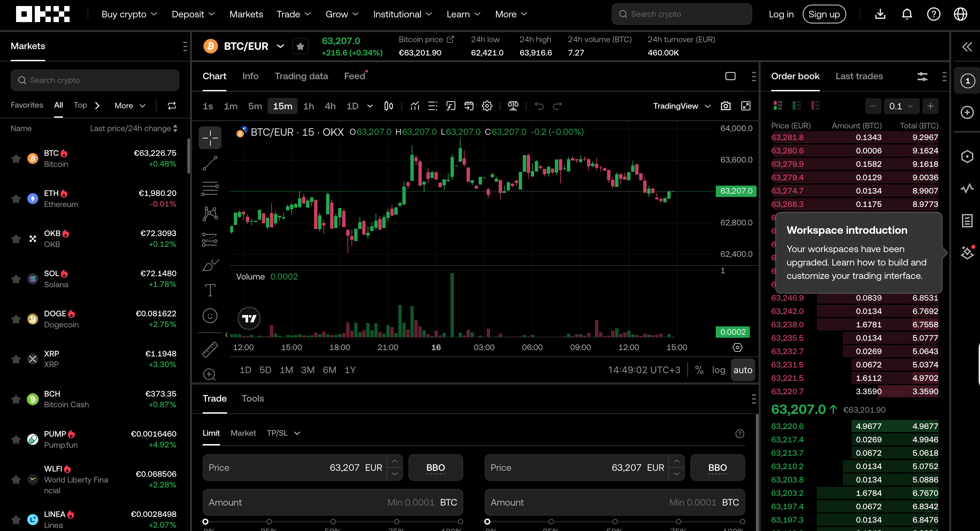Open the Feed tab

coord(355,76)
